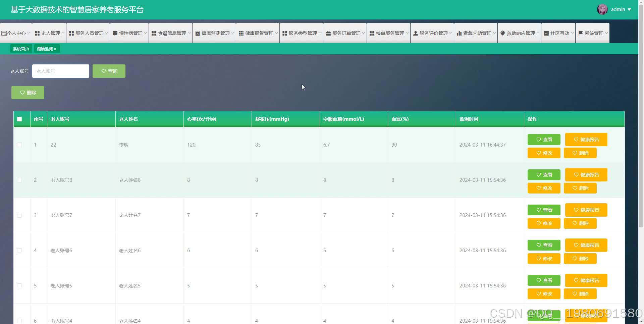Expand the 个人中心 dropdown chevron

pyautogui.click(x=29, y=33)
